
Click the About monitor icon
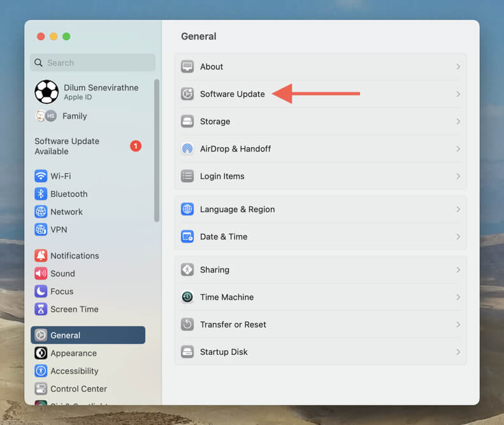click(x=187, y=66)
